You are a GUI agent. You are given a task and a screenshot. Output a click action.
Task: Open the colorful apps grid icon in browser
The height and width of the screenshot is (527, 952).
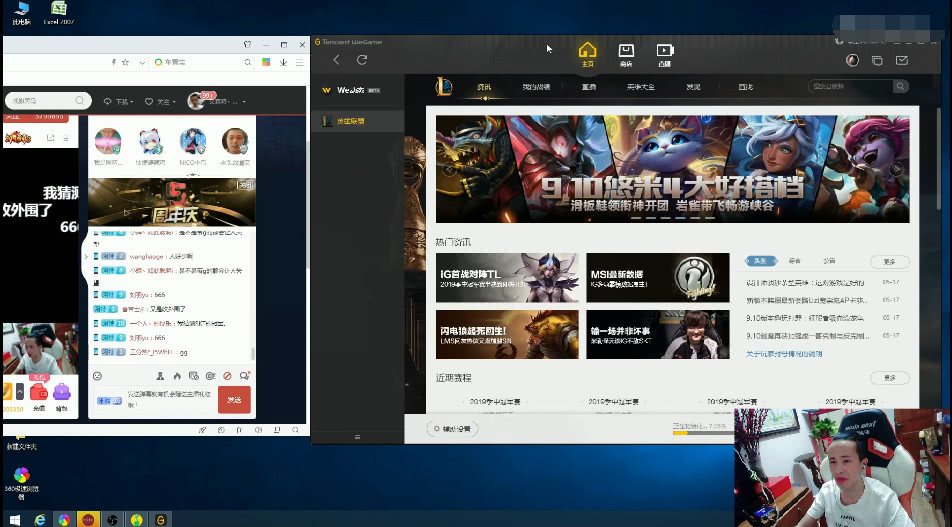click(265, 63)
